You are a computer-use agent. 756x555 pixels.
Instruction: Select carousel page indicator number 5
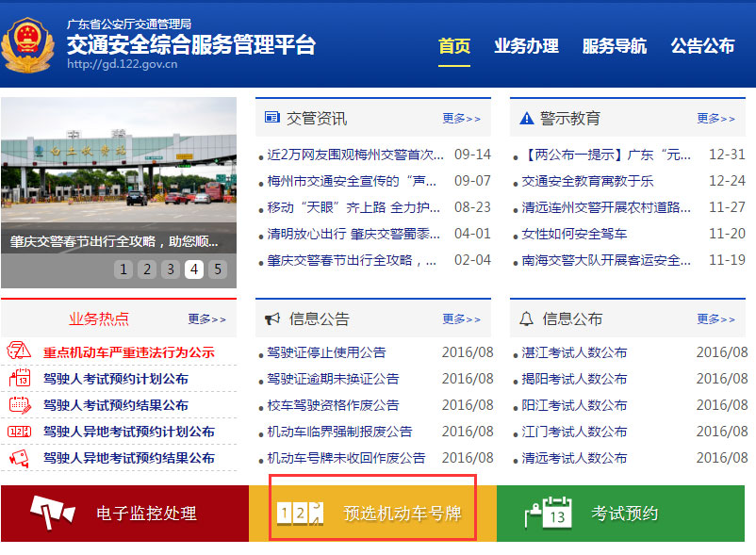(x=218, y=269)
